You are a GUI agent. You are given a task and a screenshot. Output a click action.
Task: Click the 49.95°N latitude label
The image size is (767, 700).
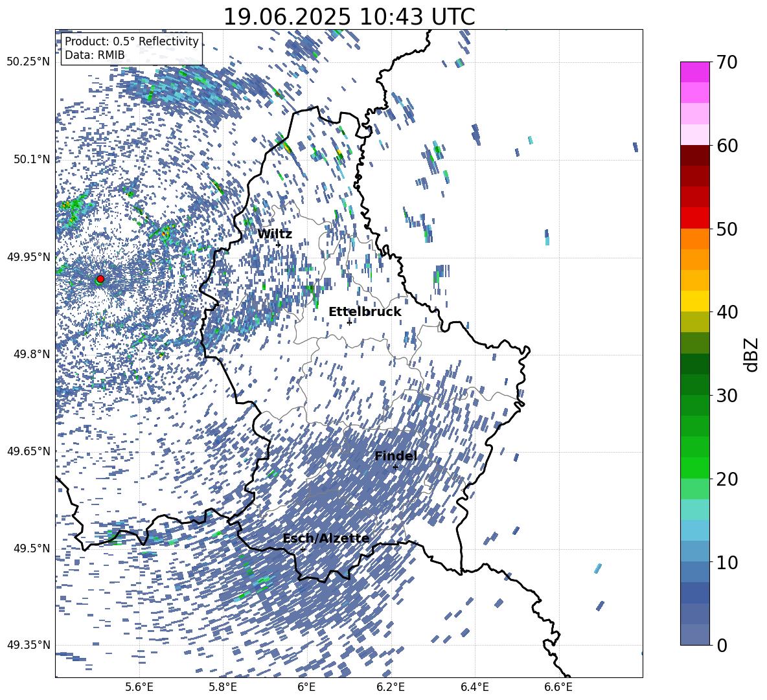pyautogui.click(x=29, y=256)
